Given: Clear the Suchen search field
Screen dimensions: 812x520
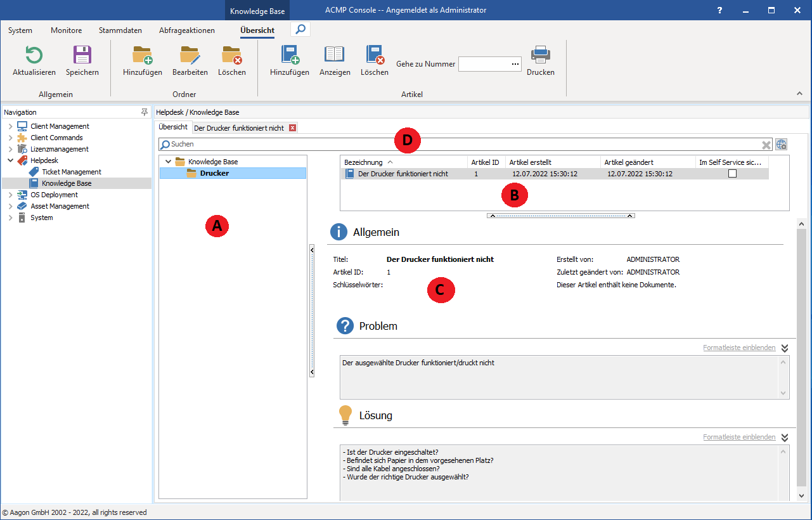Looking at the screenshot, I should pyautogui.click(x=766, y=145).
